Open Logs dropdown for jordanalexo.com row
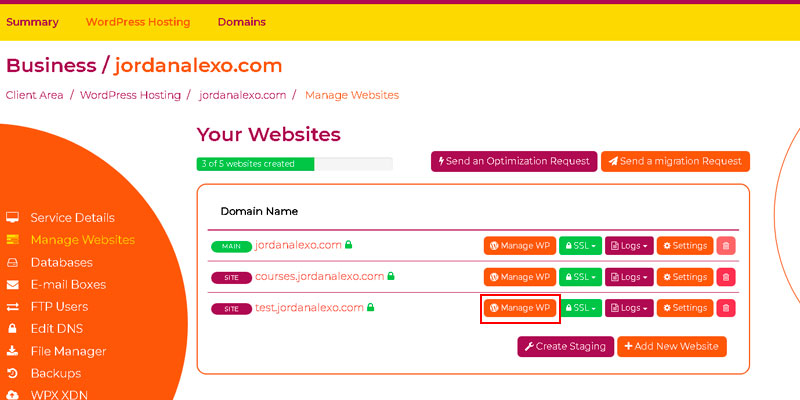The height and width of the screenshot is (400, 800). point(629,245)
